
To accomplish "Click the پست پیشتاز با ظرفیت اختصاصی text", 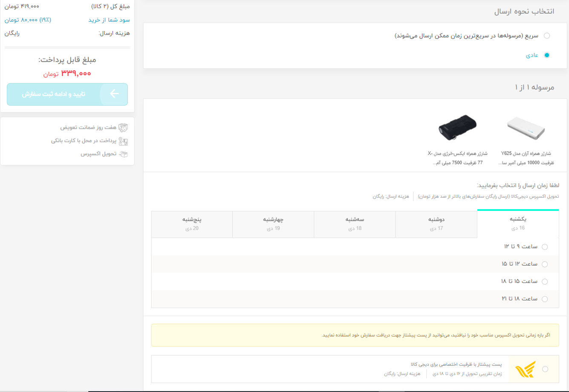I will [x=456, y=364].
